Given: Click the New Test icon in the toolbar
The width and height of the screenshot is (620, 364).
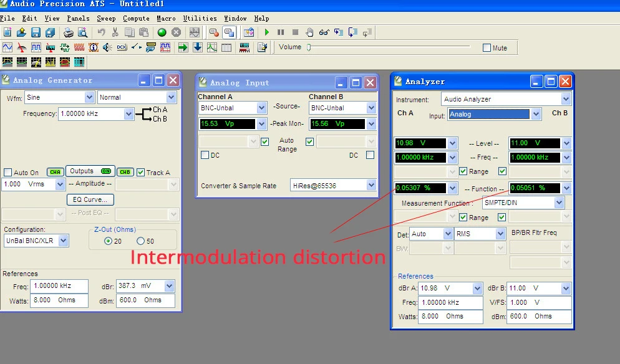Looking at the screenshot, I should tap(7, 32).
